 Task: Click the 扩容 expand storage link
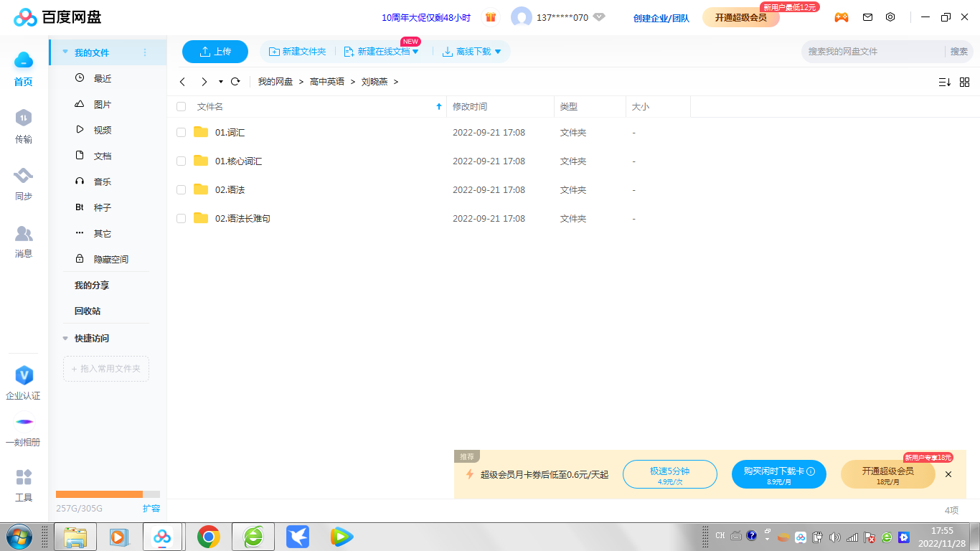click(151, 509)
